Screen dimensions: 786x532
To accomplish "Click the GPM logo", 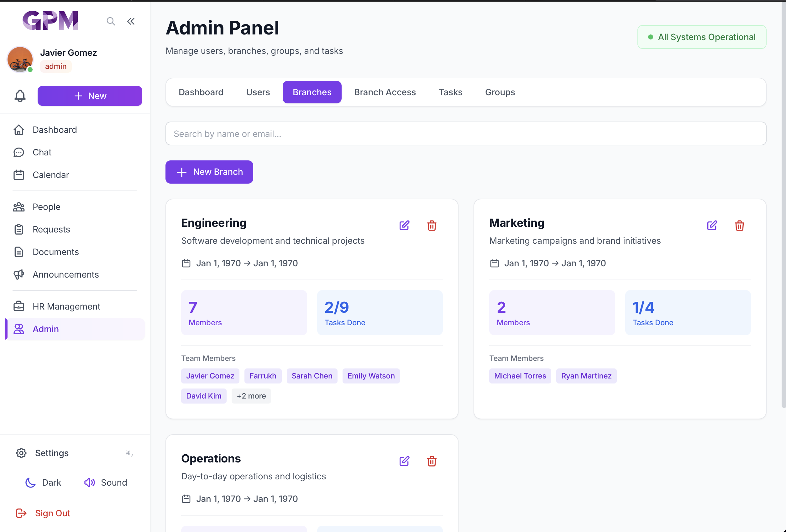I will [x=50, y=21].
